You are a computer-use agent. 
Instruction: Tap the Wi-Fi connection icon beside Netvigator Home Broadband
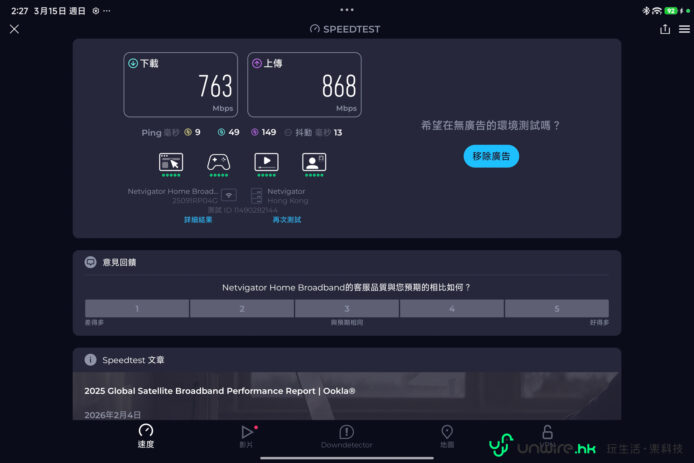pyautogui.click(x=229, y=195)
